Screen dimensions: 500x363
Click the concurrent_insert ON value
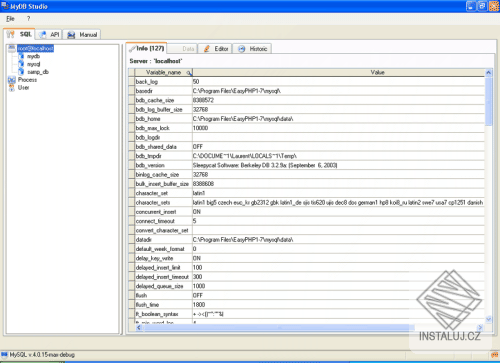coord(197,212)
